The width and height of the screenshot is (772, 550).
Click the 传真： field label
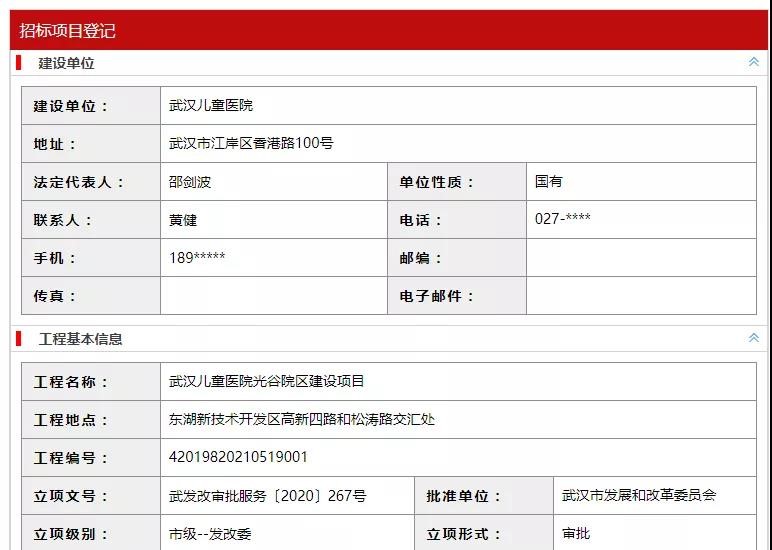[x=55, y=296]
